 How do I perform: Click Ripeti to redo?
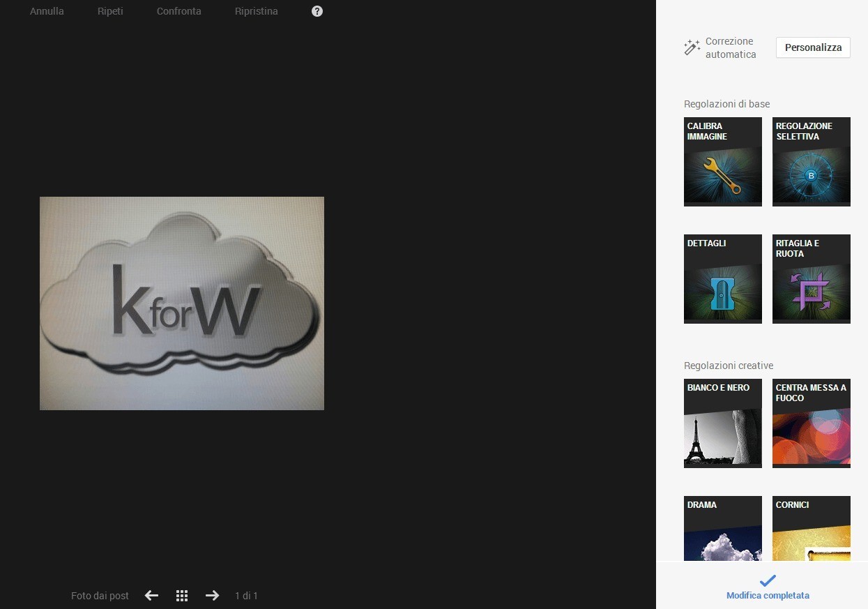(x=110, y=11)
